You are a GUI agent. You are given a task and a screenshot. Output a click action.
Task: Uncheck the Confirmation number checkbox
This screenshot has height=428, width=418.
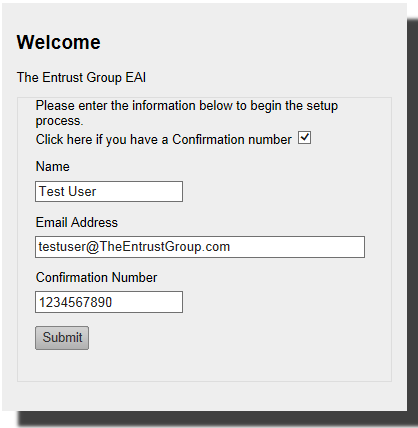click(x=304, y=138)
